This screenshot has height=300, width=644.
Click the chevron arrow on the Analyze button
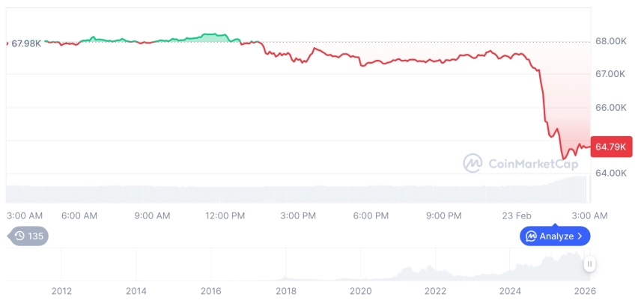tap(580, 236)
